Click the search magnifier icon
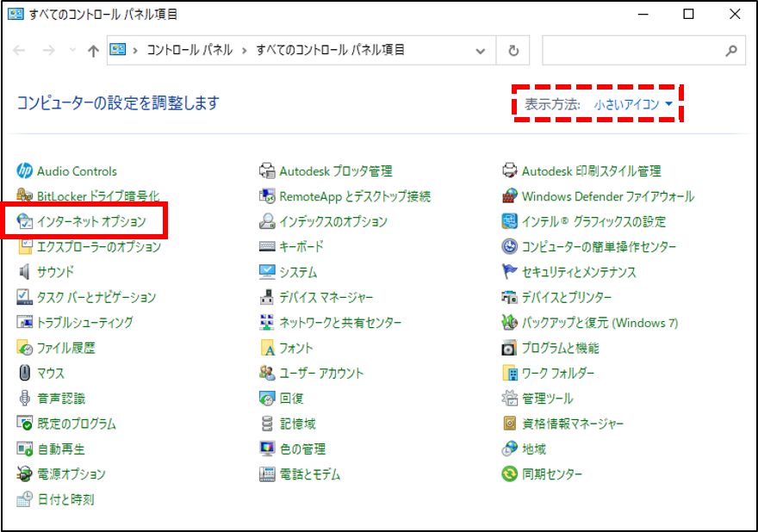Viewport: 758px width, 532px height. pos(731,50)
